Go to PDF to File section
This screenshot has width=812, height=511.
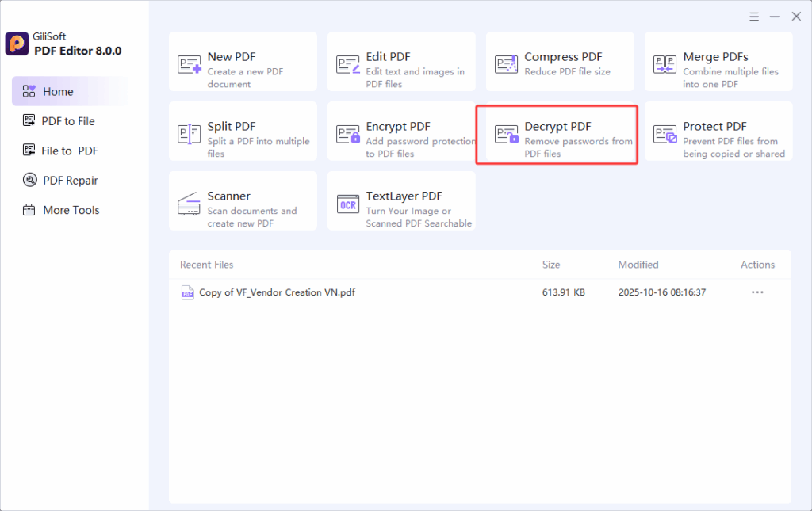[68, 121]
